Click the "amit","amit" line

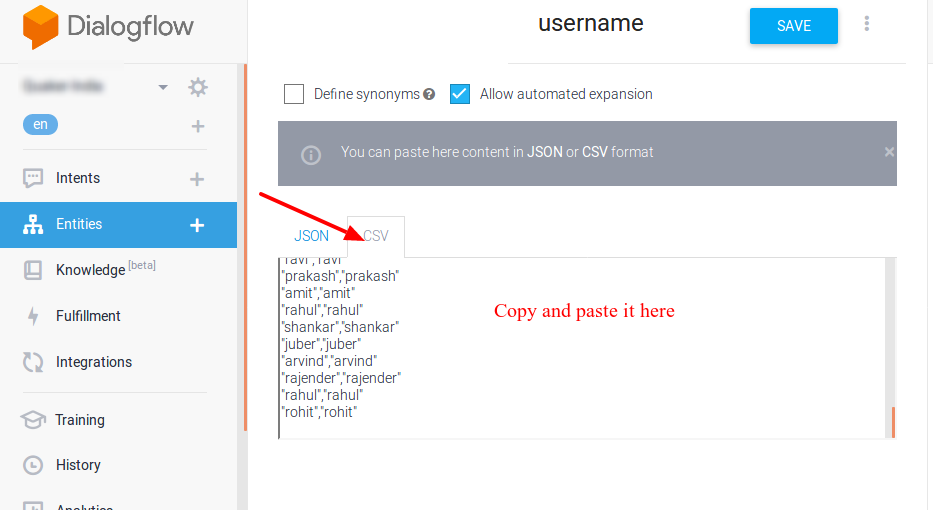(x=318, y=293)
